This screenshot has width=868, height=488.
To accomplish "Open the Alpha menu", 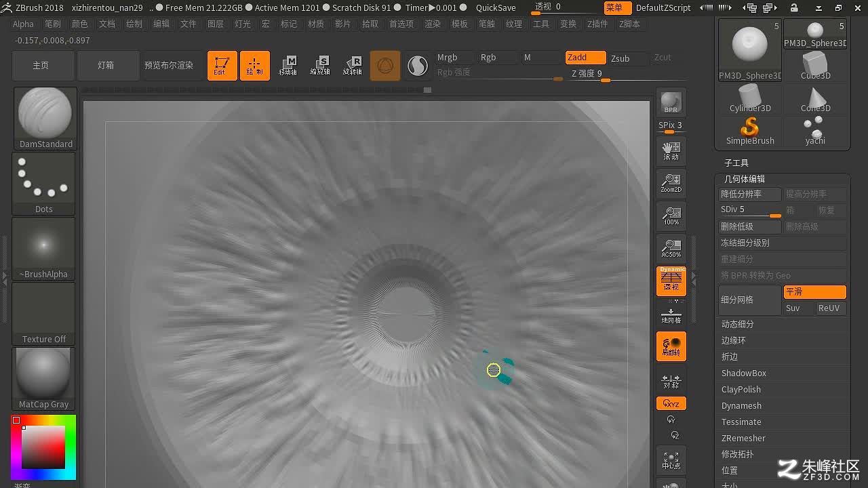I will click(x=23, y=24).
